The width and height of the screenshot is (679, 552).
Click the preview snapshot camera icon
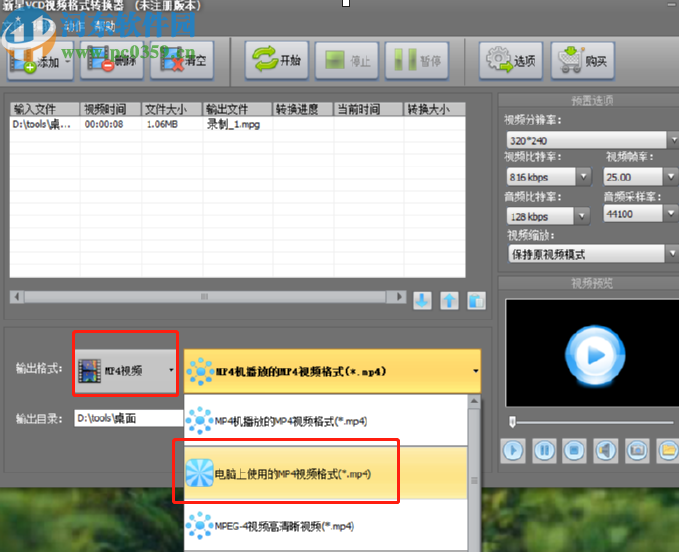click(x=637, y=451)
